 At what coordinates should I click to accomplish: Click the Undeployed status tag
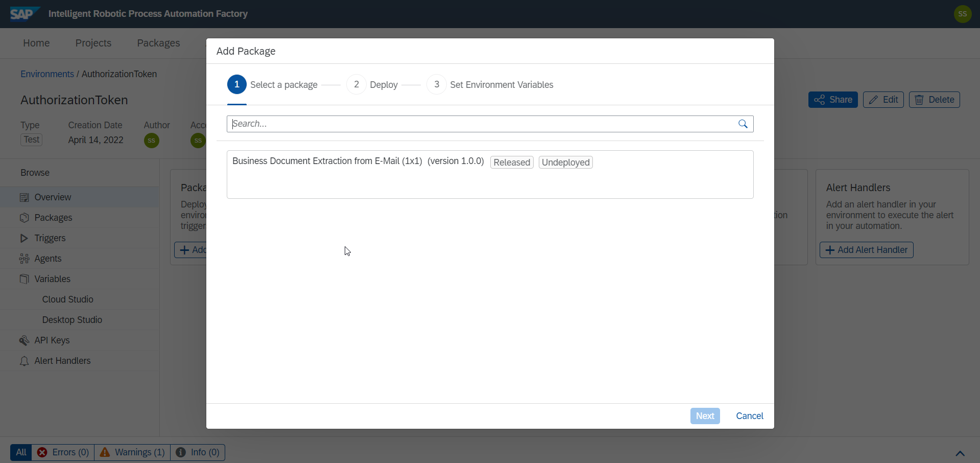[x=566, y=162]
